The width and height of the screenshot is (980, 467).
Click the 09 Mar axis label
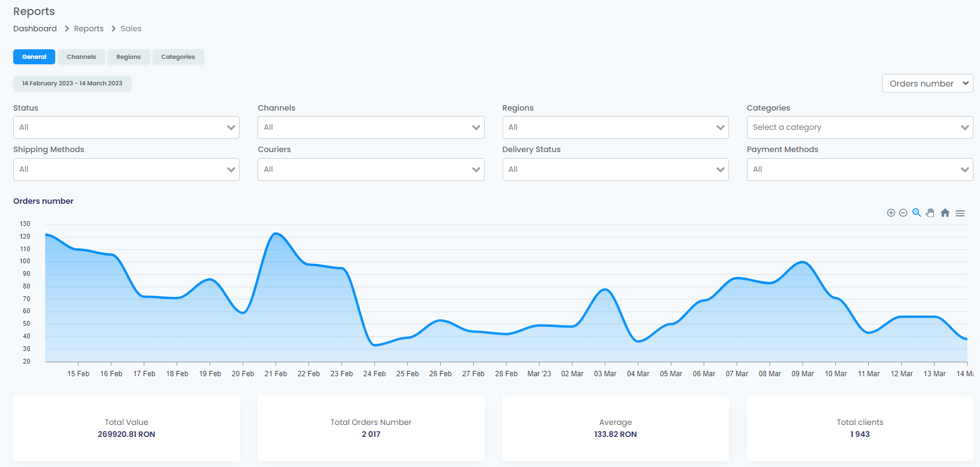pos(803,374)
